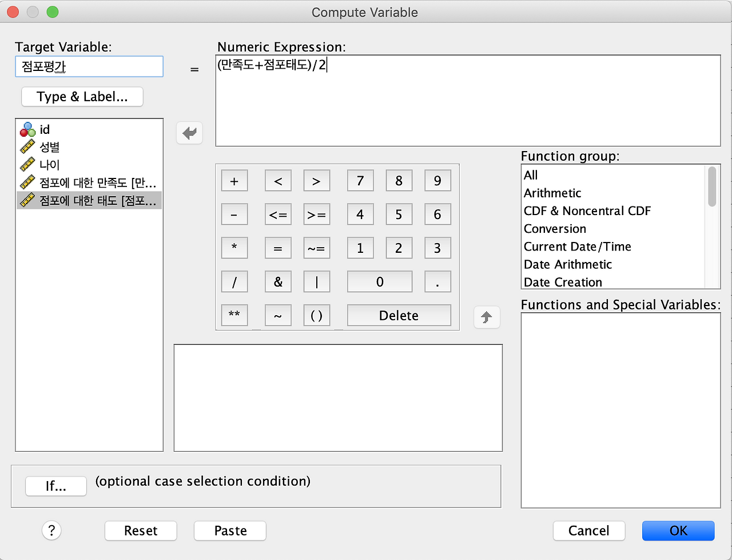The image size is (732, 560).
Task: Click the number 6 key
Action: point(437,215)
